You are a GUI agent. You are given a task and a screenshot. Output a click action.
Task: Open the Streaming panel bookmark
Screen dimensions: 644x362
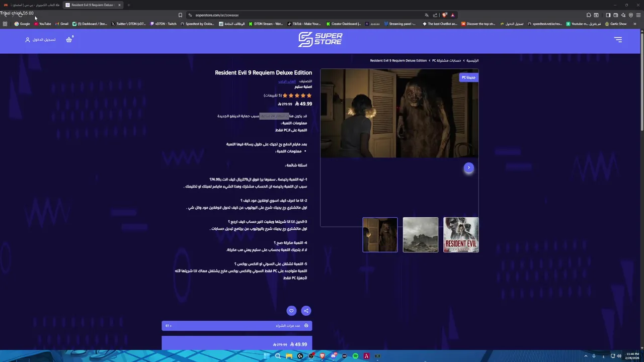[400, 24]
